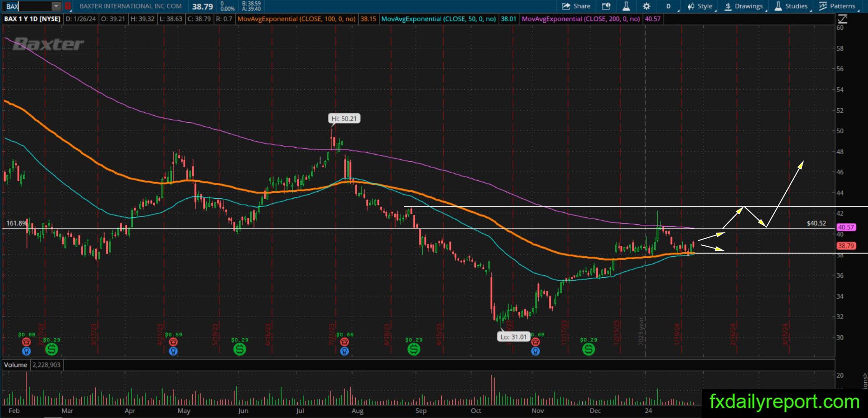Click the open value O: 39.21
This screenshot has height=418, width=868.
click(x=113, y=19)
